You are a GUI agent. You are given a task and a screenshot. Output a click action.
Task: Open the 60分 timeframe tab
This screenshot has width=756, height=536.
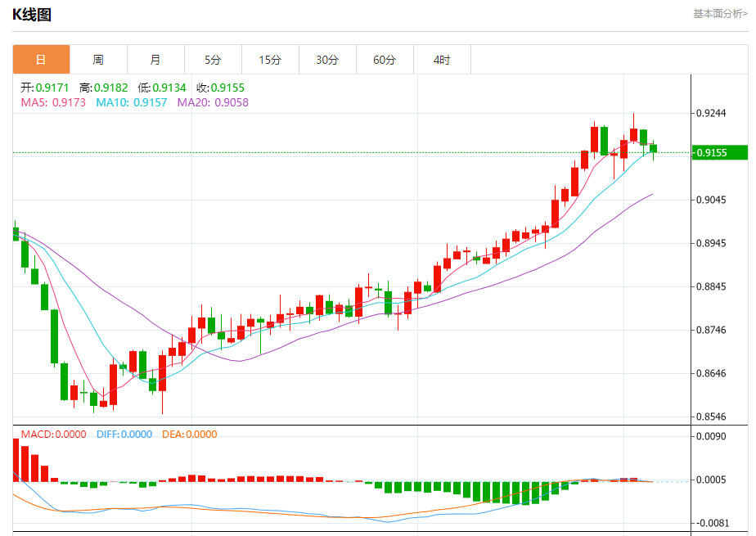[385, 60]
